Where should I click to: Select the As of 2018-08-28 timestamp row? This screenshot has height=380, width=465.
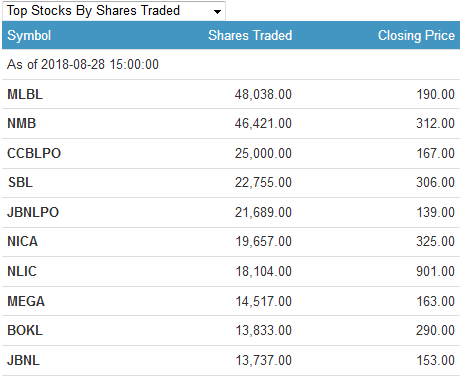tap(231, 64)
